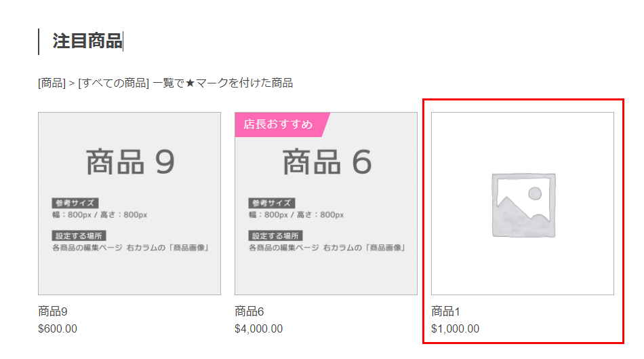Click the 設定する場所 label in 商品9 image
Viewport: 644px width, 359px height.
pyautogui.click(x=79, y=235)
